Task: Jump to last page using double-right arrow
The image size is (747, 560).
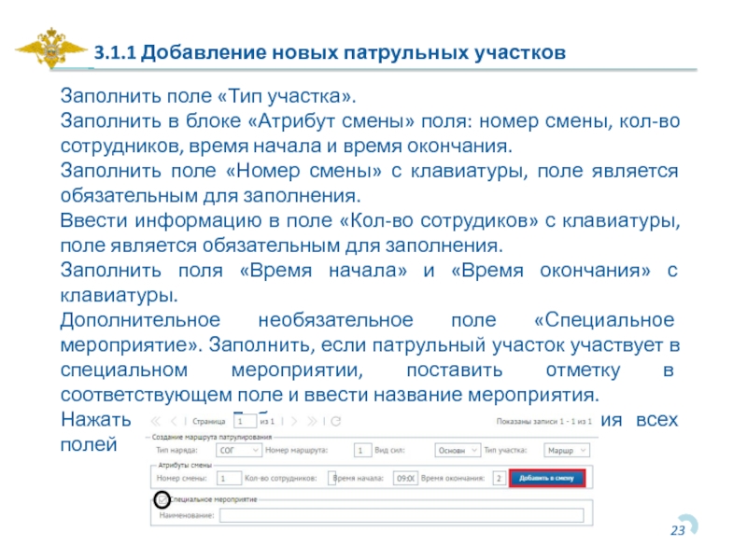Action: click(312, 421)
